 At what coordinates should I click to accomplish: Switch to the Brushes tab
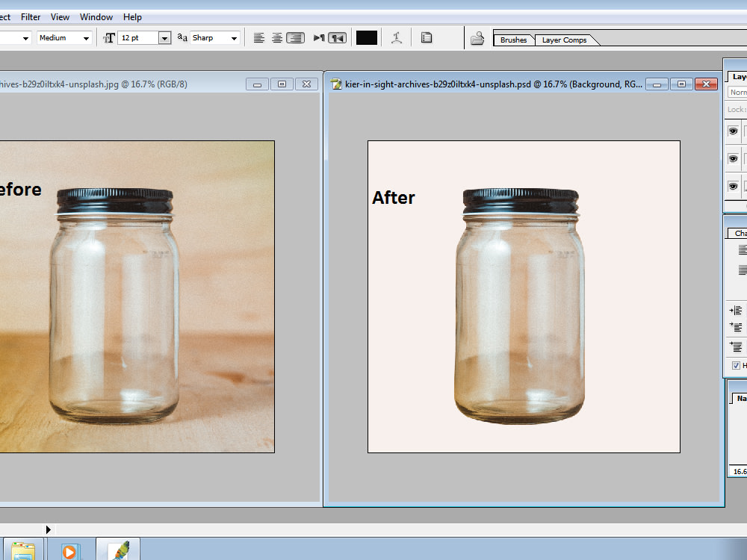click(514, 40)
